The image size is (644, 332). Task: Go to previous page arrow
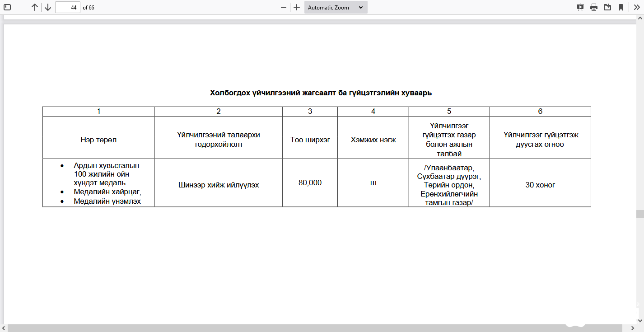pyautogui.click(x=34, y=7)
